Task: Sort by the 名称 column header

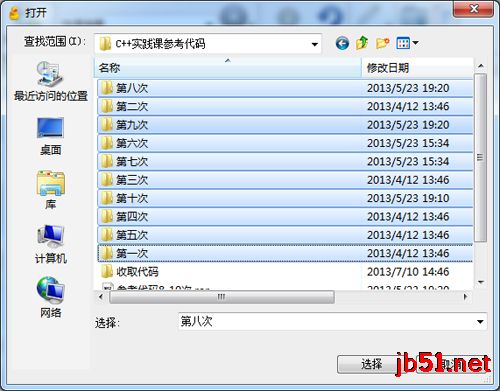Action: tap(228, 68)
